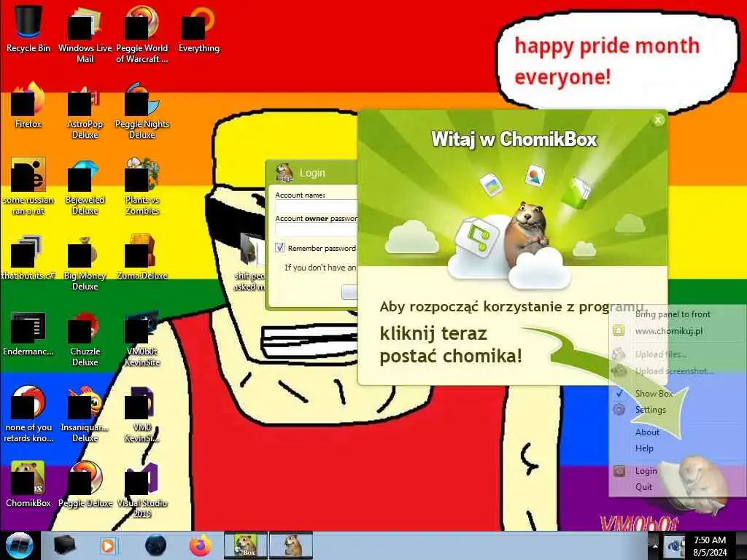Image resolution: width=747 pixels, height=560 pixels.
Task: Open 'some russian ran a rat' desktop icon
Action: coord(28,186)
